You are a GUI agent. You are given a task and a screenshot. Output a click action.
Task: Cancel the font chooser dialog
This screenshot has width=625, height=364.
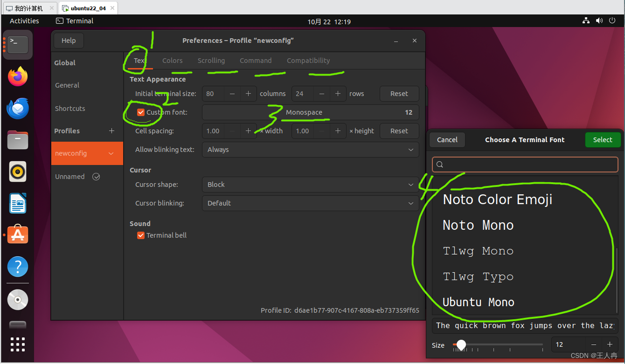click(447, 140)
